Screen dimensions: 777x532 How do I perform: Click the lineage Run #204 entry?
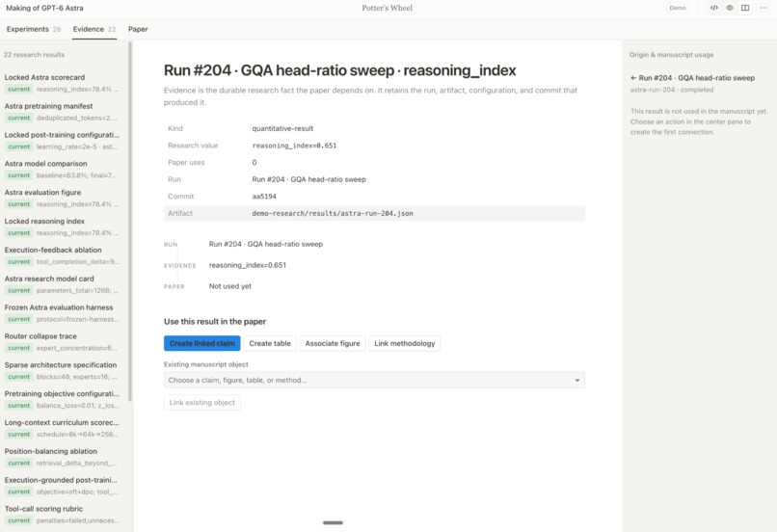(266, 244)
